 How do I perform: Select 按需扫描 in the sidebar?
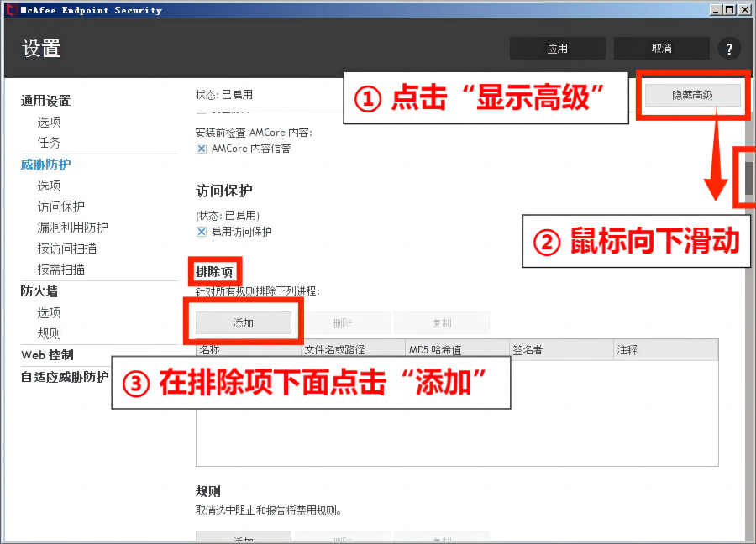click(x=60, y=269)
